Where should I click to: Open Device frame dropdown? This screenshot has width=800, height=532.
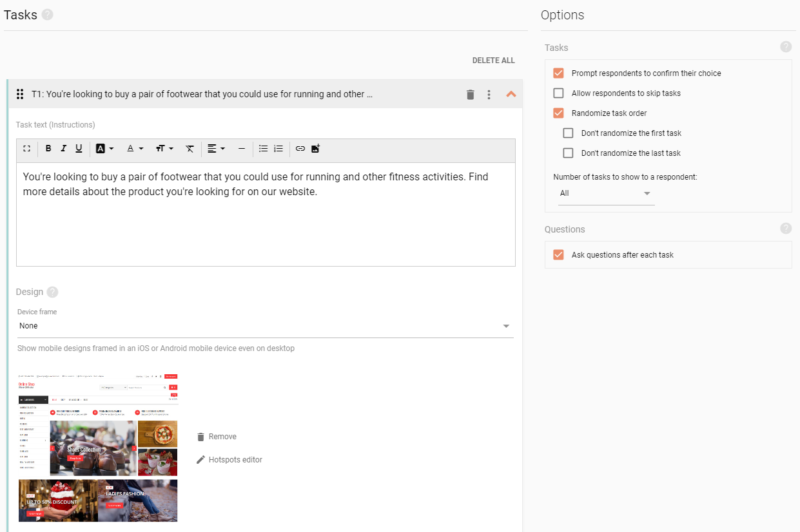(265, 326)
